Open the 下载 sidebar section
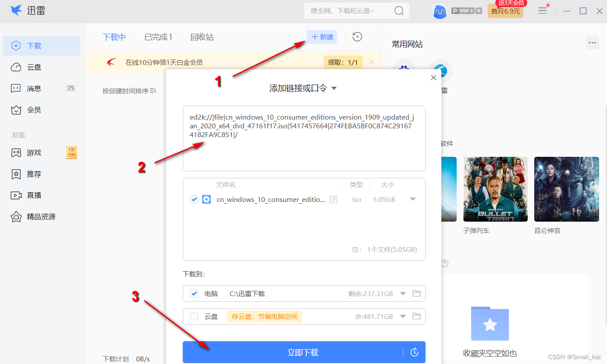Image resolution: width=607 pixels, height=364 pixels. pyautogui.click(x=42, y=46)
